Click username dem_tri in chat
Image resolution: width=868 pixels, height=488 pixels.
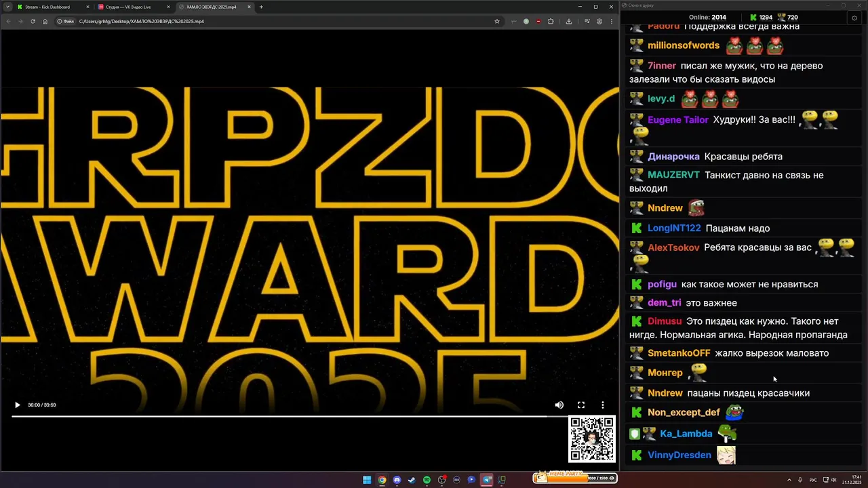(x=664, y=303)
